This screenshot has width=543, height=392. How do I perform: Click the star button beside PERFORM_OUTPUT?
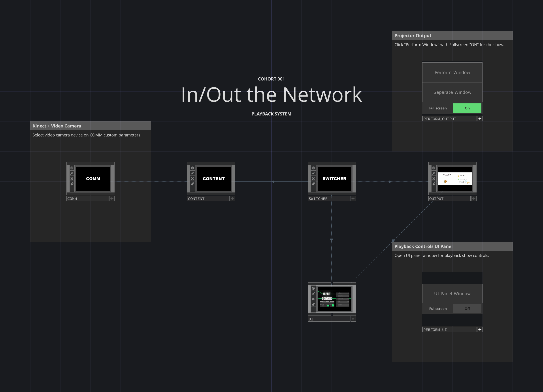tap(480, 119)
